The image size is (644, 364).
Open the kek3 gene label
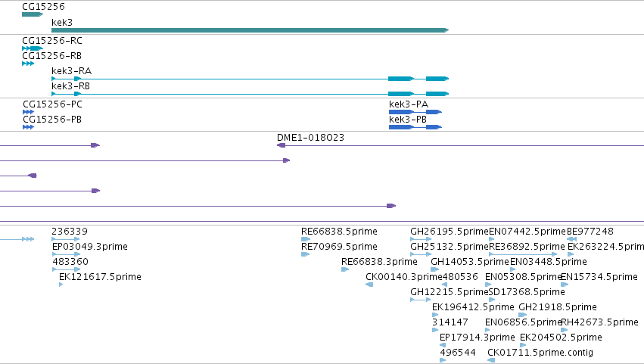click(x=62, y=23)
